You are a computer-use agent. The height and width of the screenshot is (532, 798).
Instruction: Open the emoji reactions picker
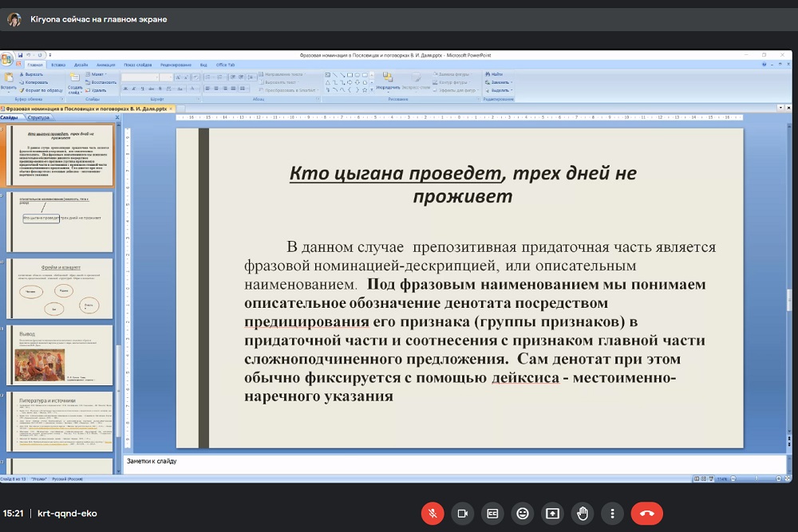523,513
